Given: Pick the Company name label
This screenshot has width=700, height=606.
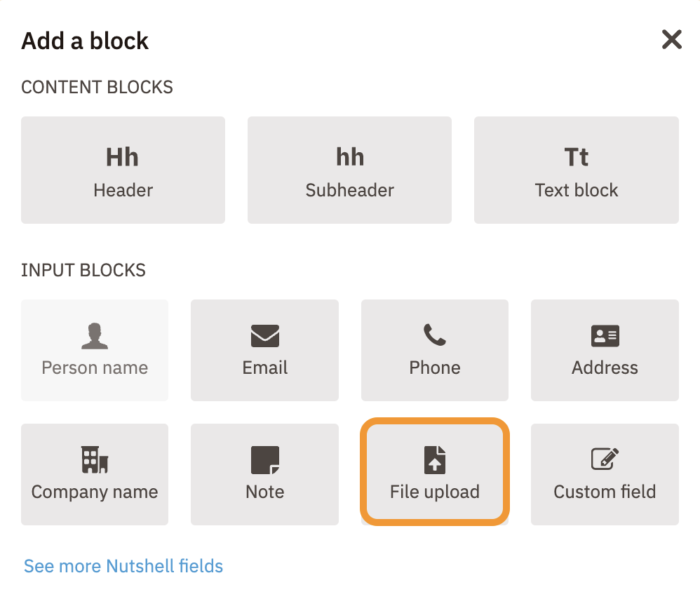Looking at the screenshot, I should coord(95,492).
